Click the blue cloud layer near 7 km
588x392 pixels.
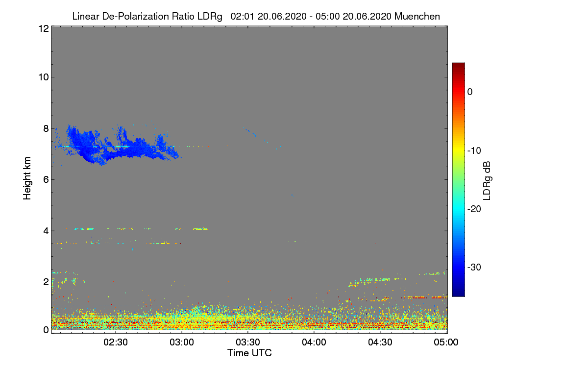point(118,145)
